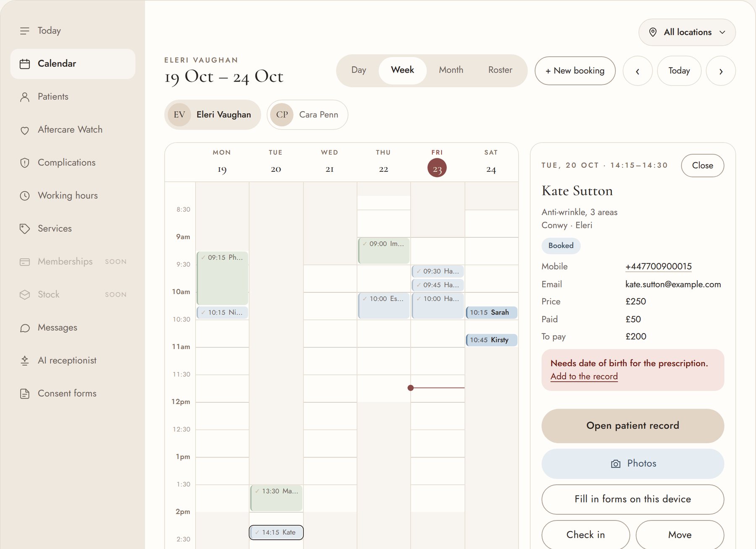Open AI receptionist in the sidebar

(x=73, y=361)
